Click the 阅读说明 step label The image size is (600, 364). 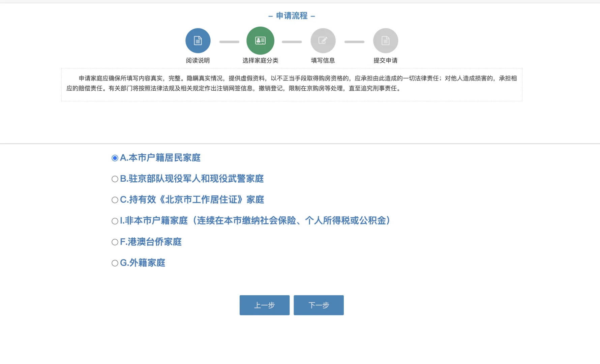[x=198, y=60]
